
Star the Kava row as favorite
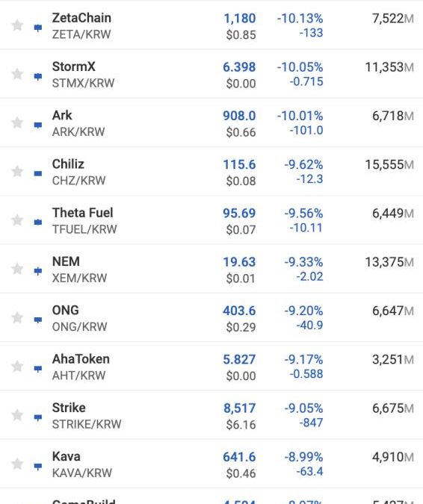pos(17,464)
